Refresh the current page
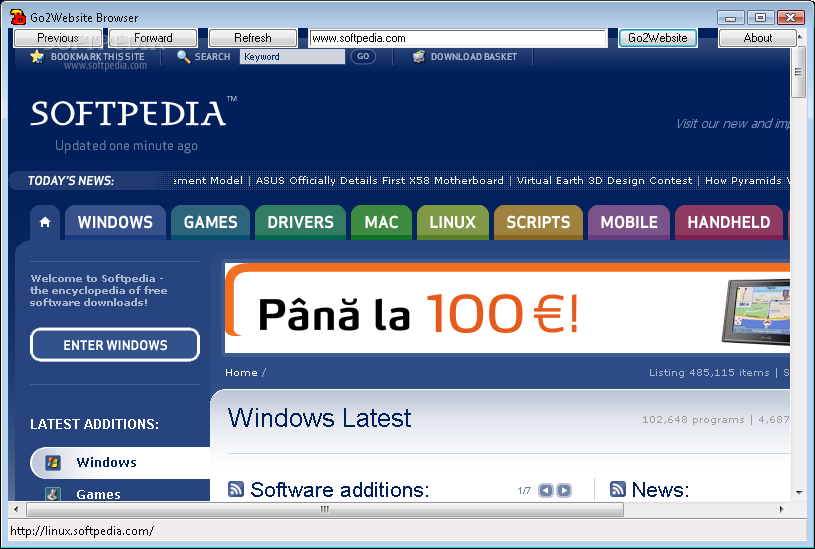This screenshot has width=815, height=549. tap(253, 38)
